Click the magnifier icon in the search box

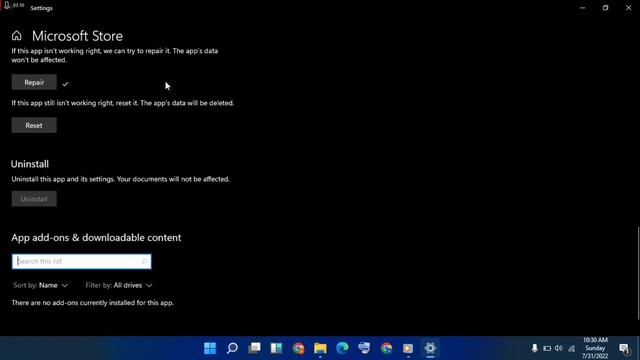pyautogui.click(x=144, y=261)
